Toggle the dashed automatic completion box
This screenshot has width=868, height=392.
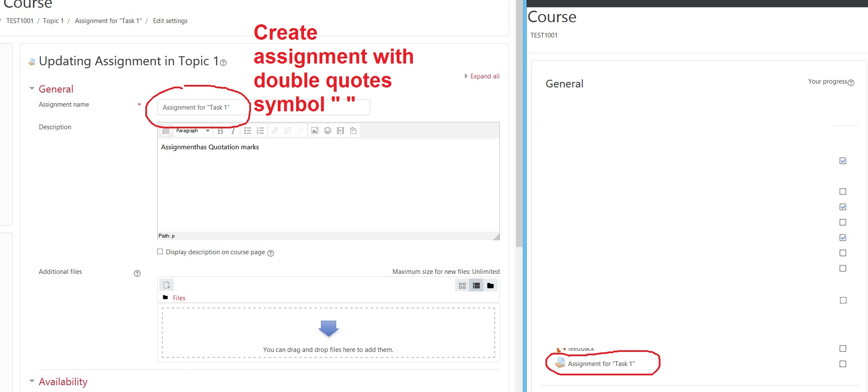843,300
